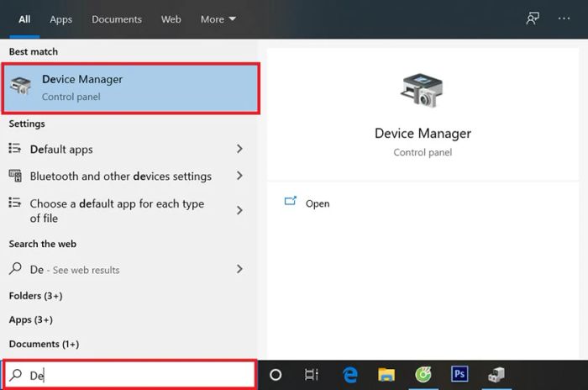Expand Apps (3+) group
The image size is (588, 390).
31,319
